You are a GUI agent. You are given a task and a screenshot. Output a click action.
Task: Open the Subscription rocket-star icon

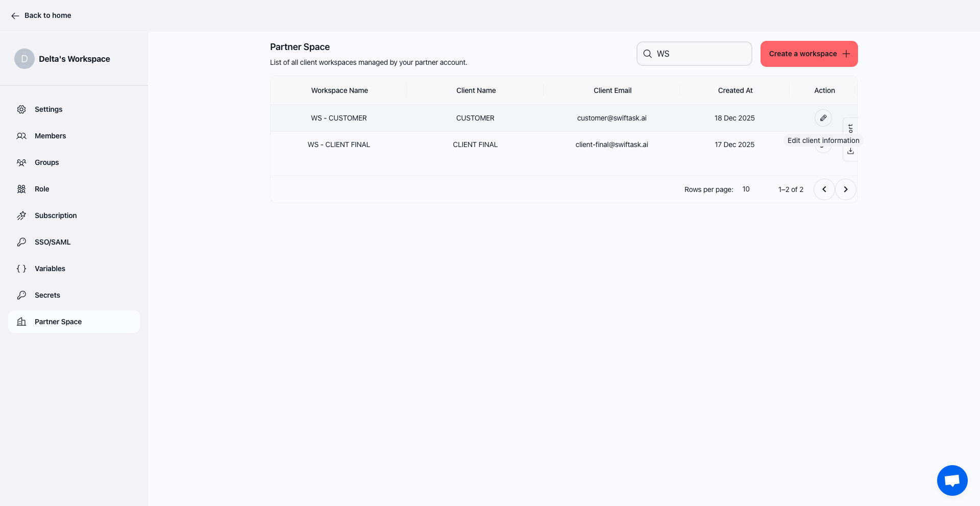point(21,215)
